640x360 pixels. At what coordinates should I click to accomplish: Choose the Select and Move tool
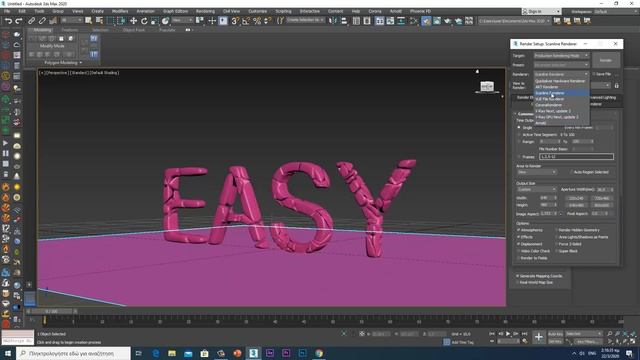point(133,21)
